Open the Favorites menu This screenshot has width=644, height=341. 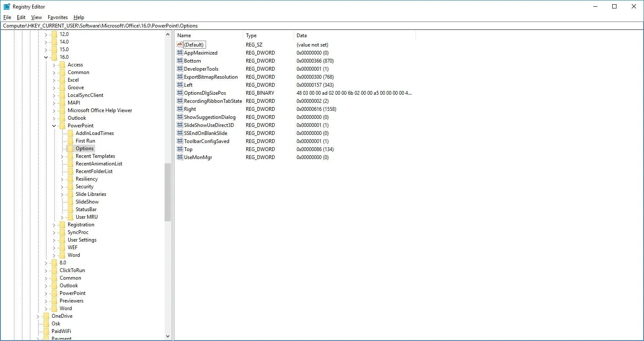[58, 17]
